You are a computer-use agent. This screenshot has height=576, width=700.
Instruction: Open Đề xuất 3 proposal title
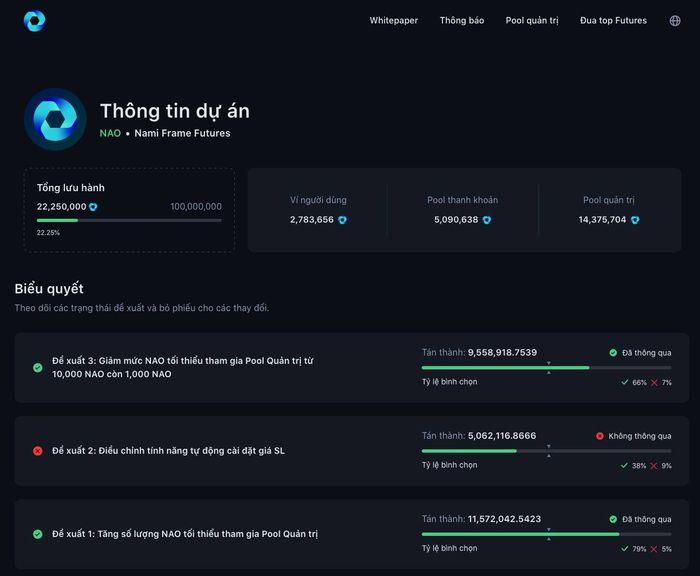point(183,367)
